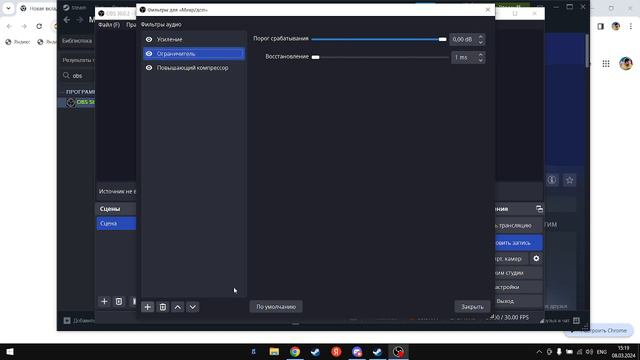Increase threshold dB with stepper arrows

point(480,37)
